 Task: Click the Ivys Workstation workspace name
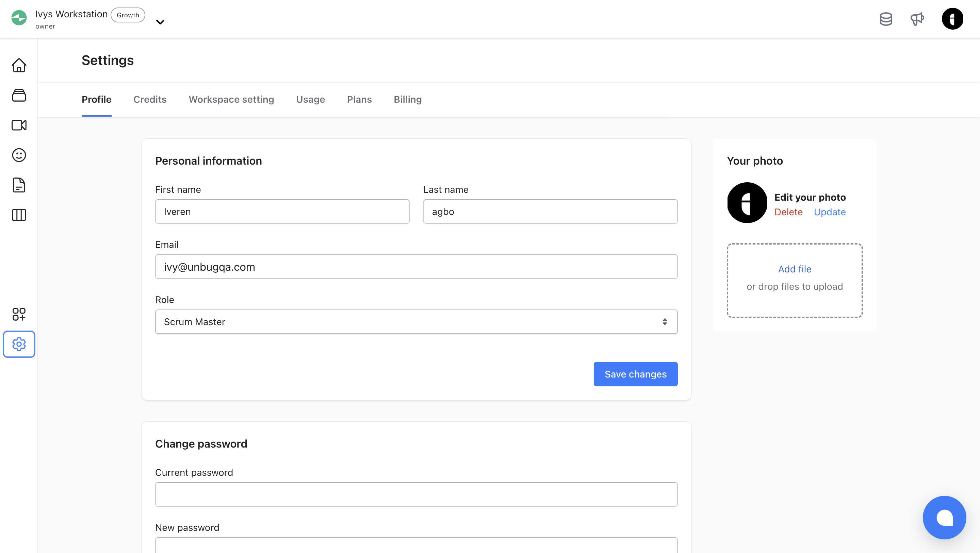71,14
